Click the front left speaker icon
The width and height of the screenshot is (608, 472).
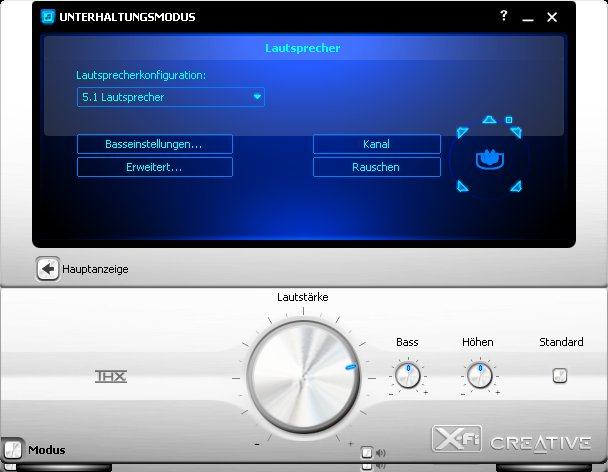click(462, 132)
